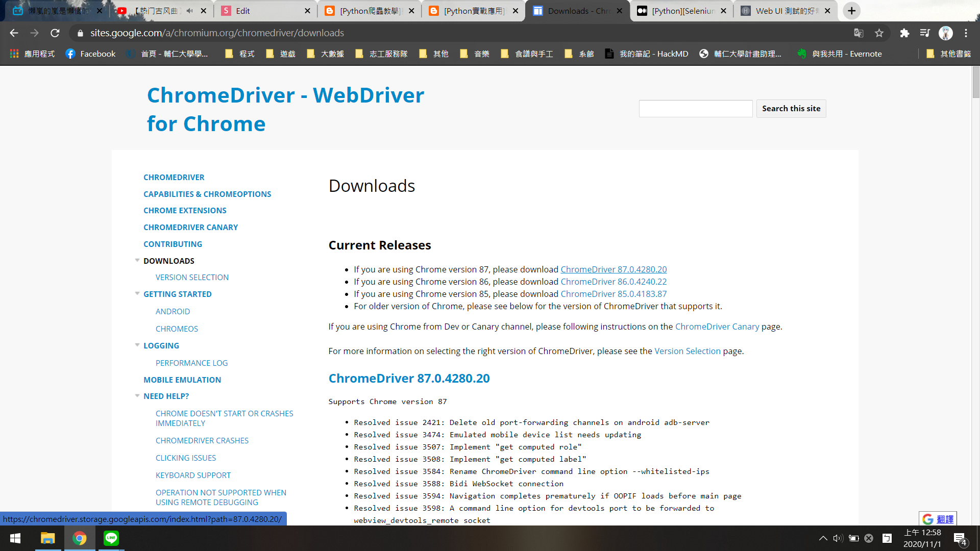The width and height of the screenshot is (980, 551).
Task: Collapse the NEED HELP? section arrow
Action: [x=137, y=395]
